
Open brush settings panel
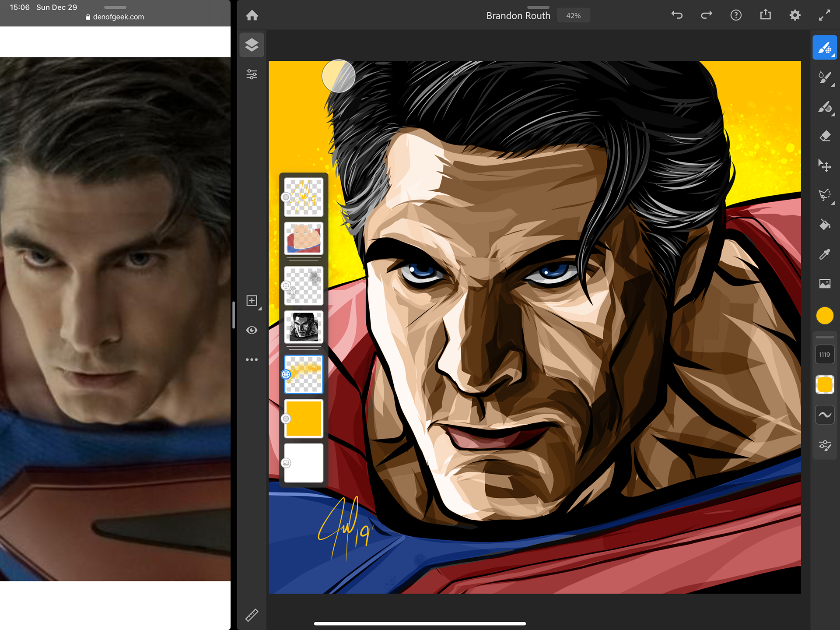[x=825, y=445]
